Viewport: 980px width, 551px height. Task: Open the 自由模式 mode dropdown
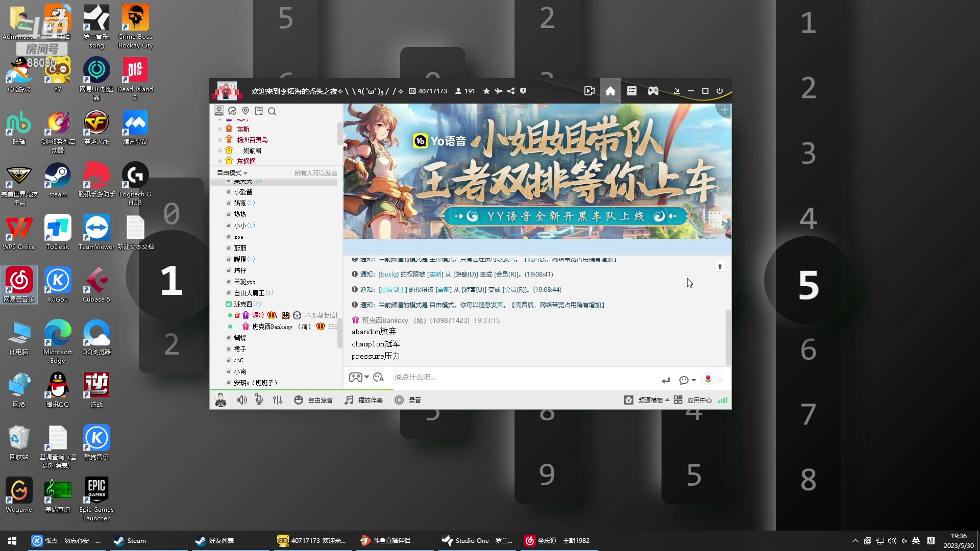pos(231,172)
